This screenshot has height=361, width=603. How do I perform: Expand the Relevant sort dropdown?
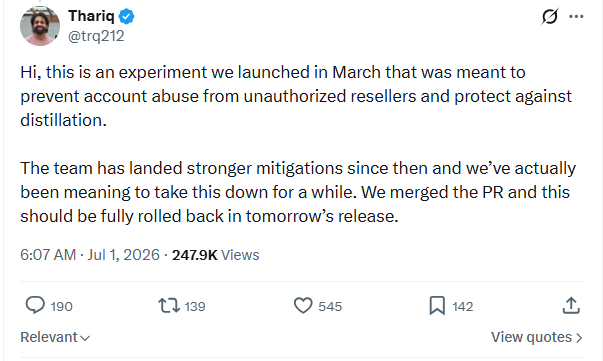coord(55,337)
